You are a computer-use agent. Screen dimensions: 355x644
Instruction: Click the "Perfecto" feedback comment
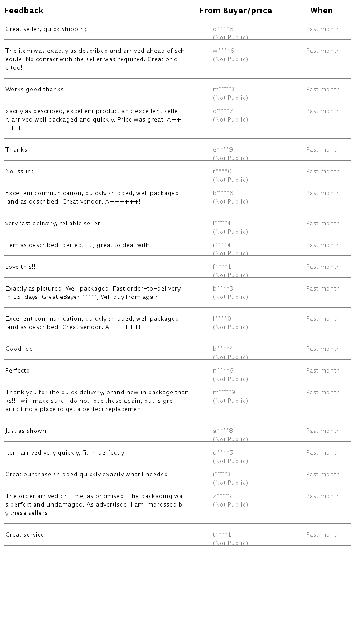18,371
